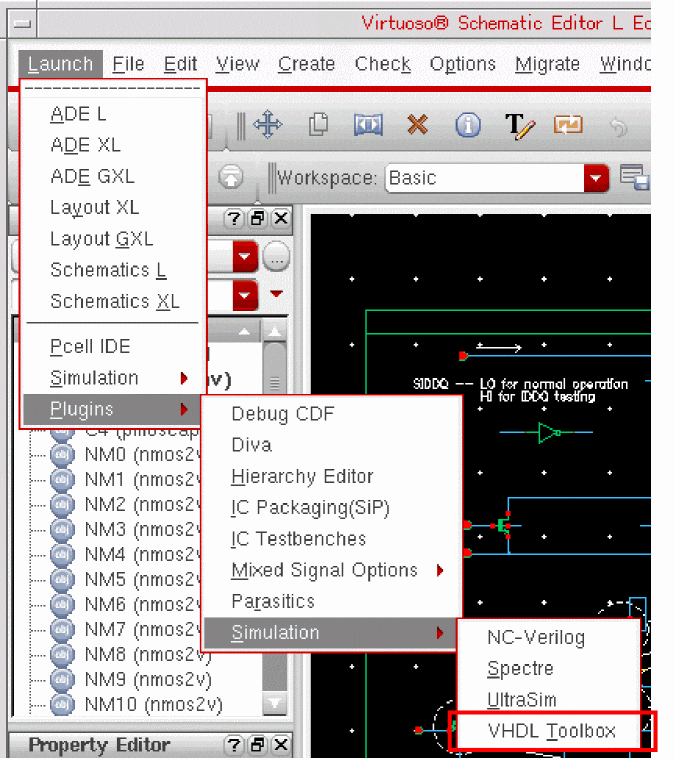The width and height of the screenshot is (675, 761).
Task: Choose Schematics L entry
Action: pyautogui.click(x=113, y=270)
